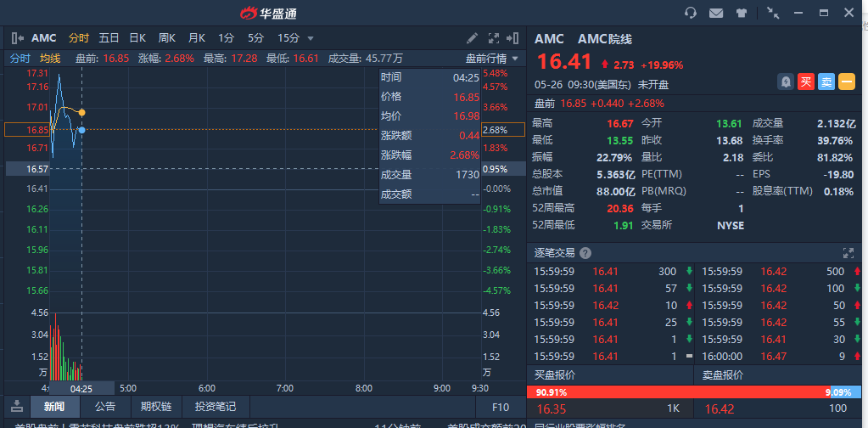Expand the 逐笔交易 trade list panel
This screenshot has width=868, height=428.
[x=848, y=253]
